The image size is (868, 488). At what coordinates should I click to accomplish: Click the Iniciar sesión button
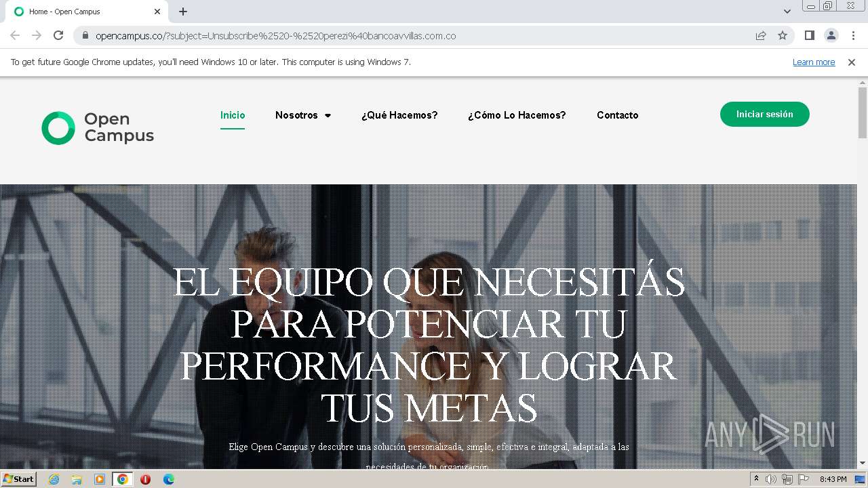click(x=765, y=114)
